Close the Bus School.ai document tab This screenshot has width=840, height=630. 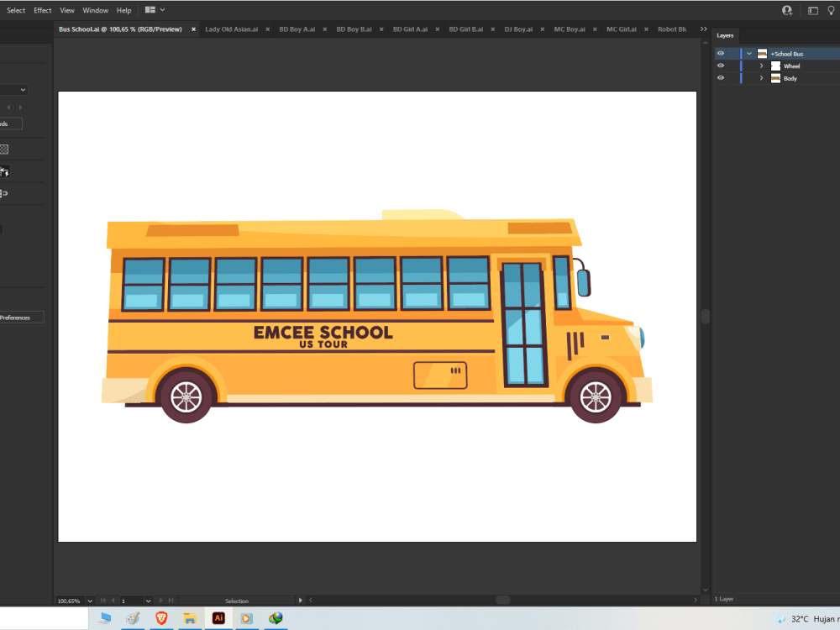pyautogui.click(x=193, y=29)
